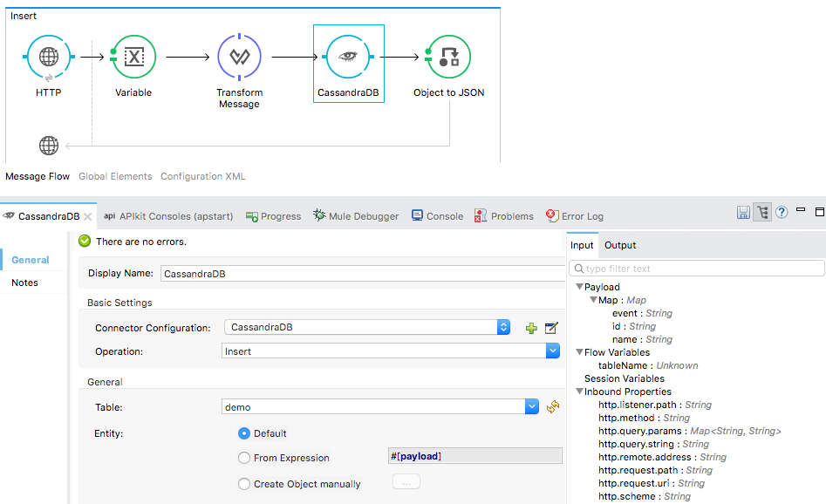
Task: Collapse the Payload tree node
Action: click(x=579, y=287)
